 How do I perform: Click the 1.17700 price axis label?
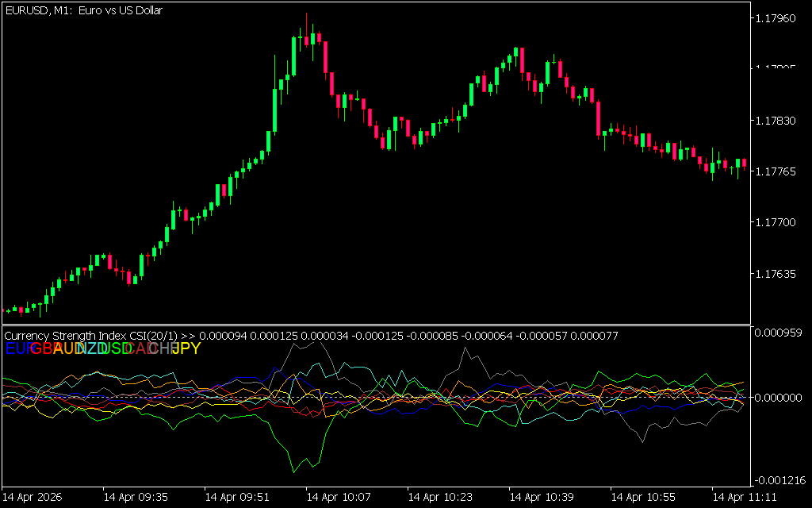779,223
